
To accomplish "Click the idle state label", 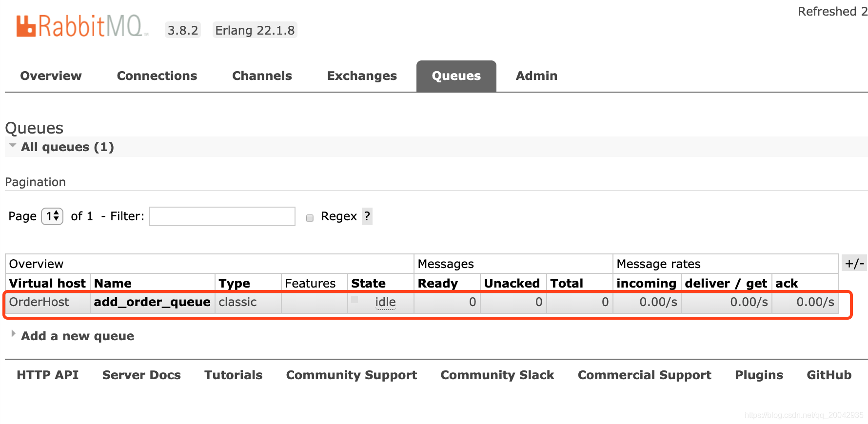I will click(385, 302).
